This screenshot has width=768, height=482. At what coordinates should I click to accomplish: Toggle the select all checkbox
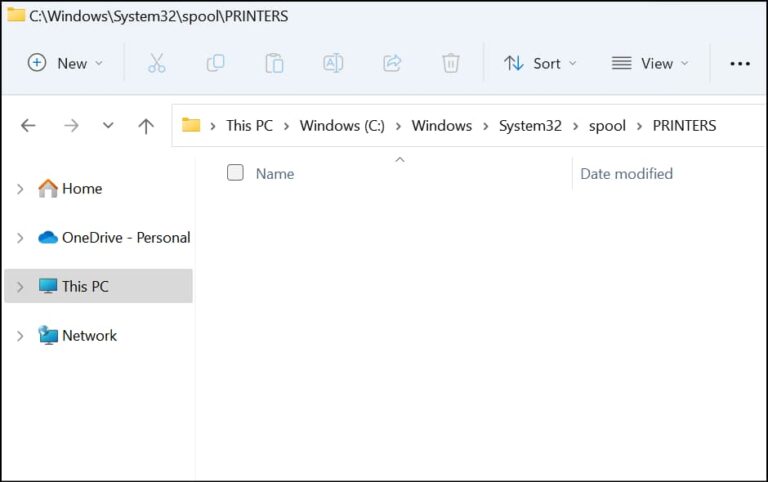pos(235,173)
